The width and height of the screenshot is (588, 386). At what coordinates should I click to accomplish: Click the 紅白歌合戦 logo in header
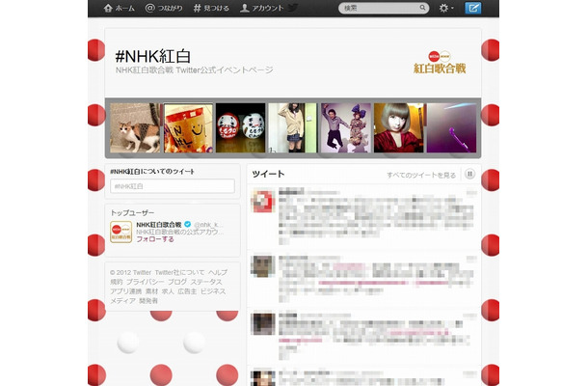pos(440,63)
